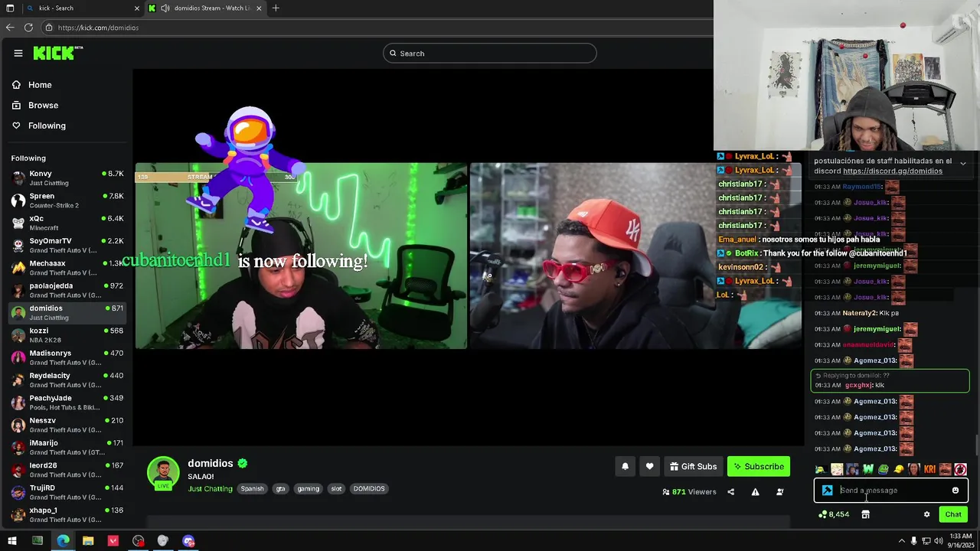The height and width of the screenshot is (551, 980).
Task: Open Madisonrys channel in Following list
Action: tap(67, 357)
